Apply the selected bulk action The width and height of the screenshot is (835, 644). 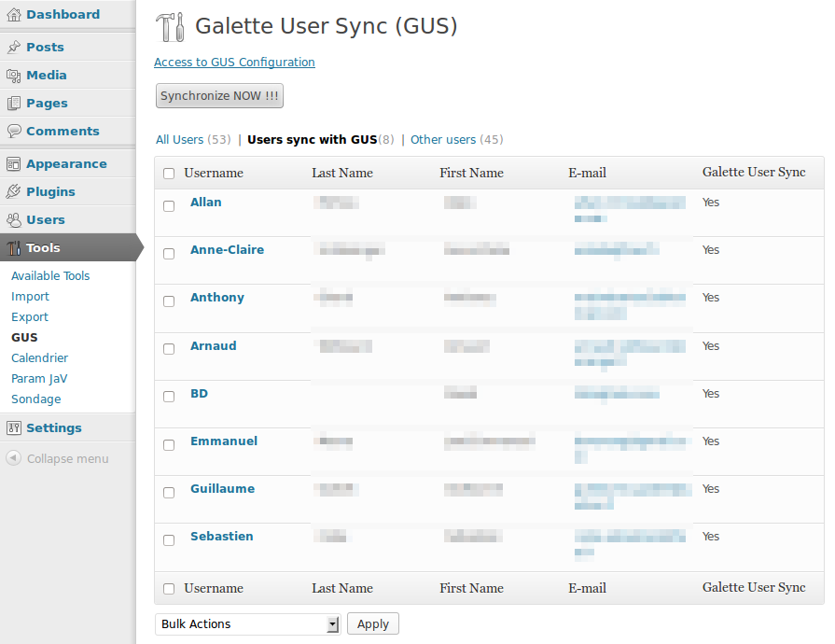point(373,623)
